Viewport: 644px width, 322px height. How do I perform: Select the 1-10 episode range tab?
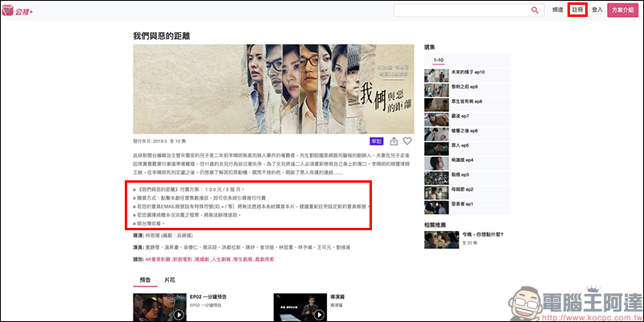coord(438,60)
